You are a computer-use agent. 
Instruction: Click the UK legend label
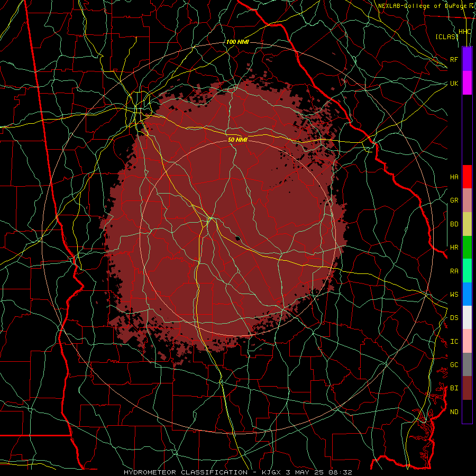click(454, 83)
